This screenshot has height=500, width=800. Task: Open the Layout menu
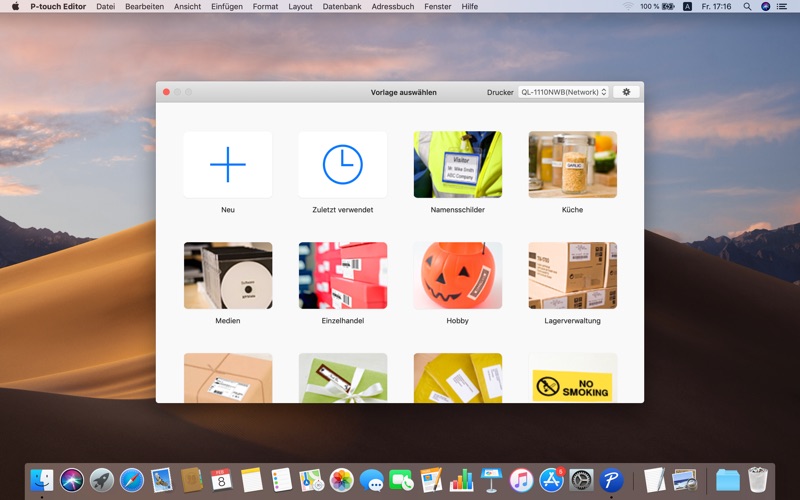click(x=300, y=6)
